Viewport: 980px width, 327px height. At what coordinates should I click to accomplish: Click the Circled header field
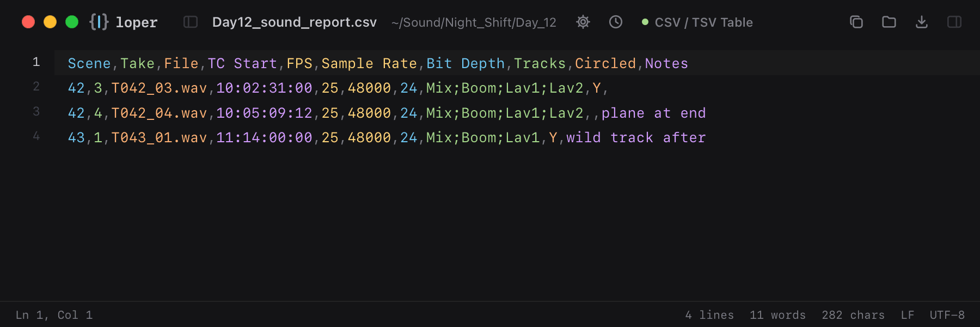click(x=605, y=63)
